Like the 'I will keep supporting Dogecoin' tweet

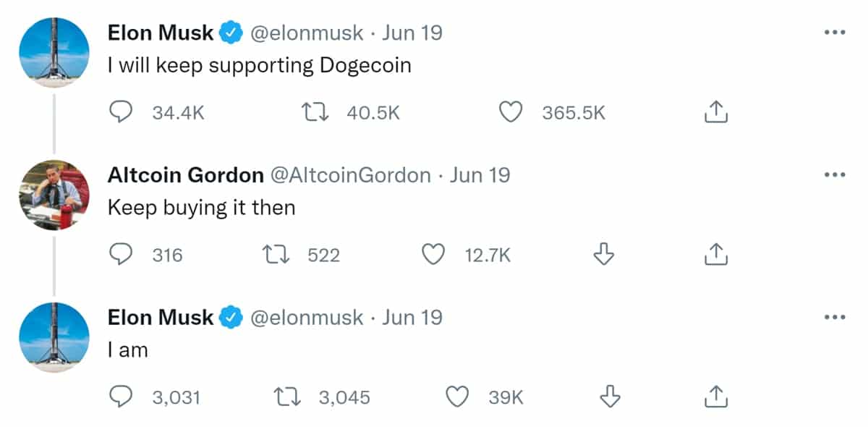point(511,112)
